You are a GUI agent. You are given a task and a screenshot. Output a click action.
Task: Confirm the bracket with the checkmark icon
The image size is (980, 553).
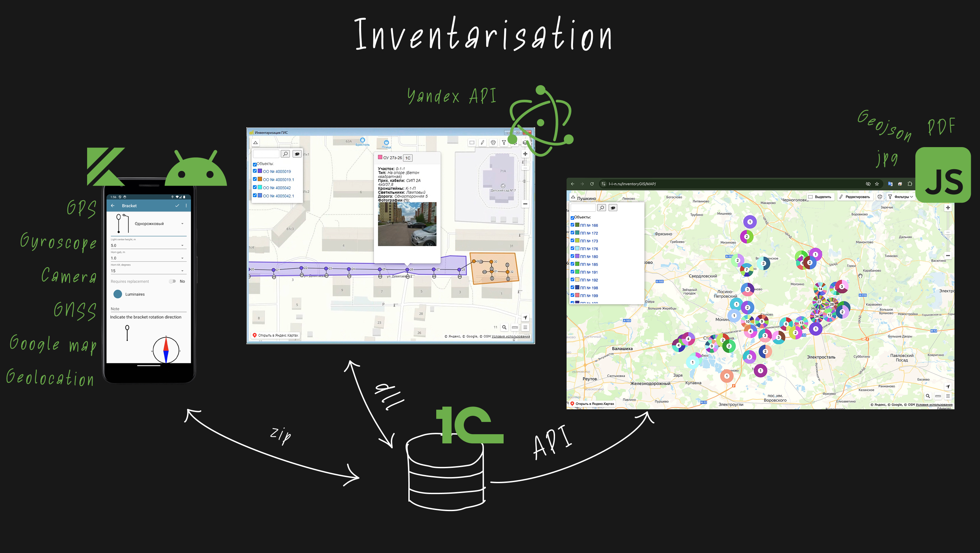point(177,206)
